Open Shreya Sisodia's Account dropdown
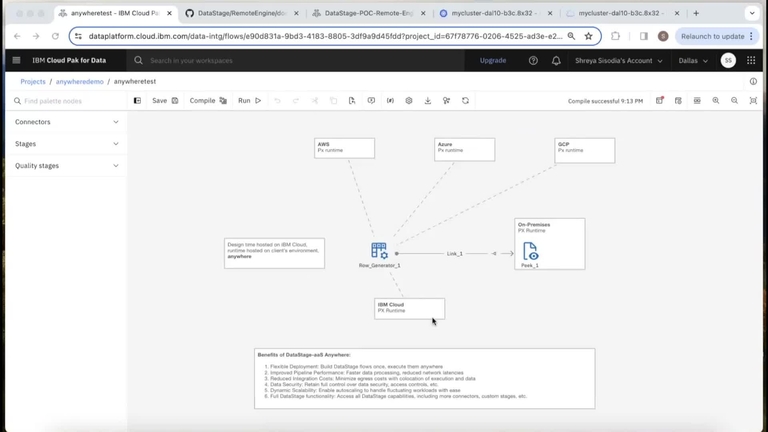The image size is (768, 432). (618, 60)
